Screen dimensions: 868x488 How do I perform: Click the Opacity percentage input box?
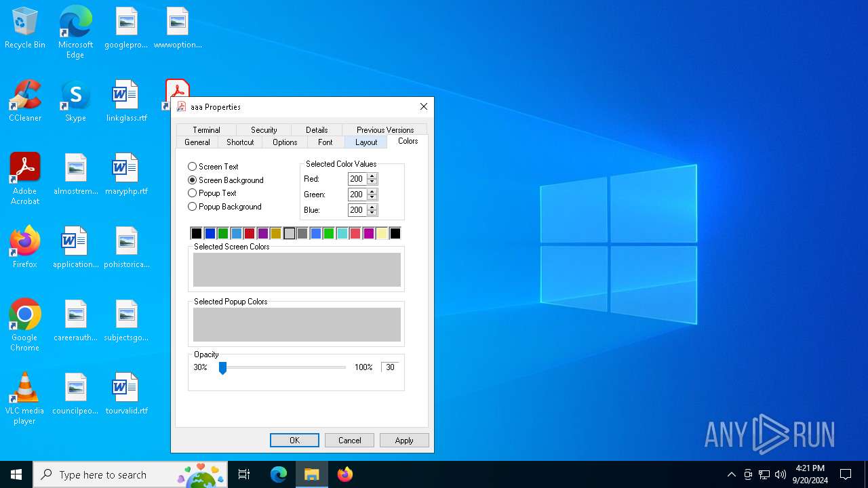coord(390,367)
